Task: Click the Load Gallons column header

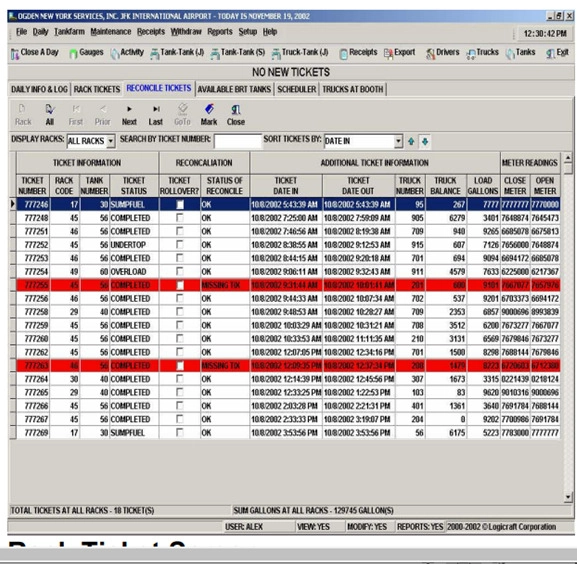Action: point(483,186)
